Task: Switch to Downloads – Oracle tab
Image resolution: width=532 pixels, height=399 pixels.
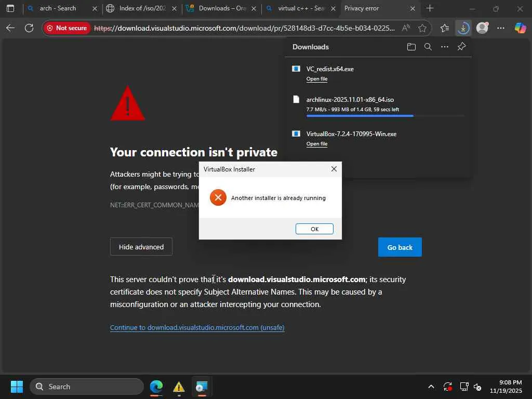Action: pos(222,8)
